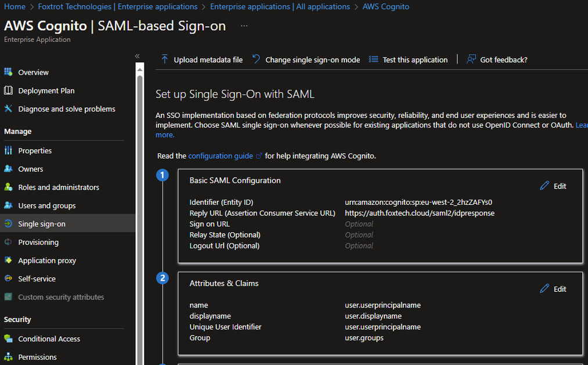Click the Home breadcrumb link
Viewport: 588px width, 365px height.
coord(14,6)
